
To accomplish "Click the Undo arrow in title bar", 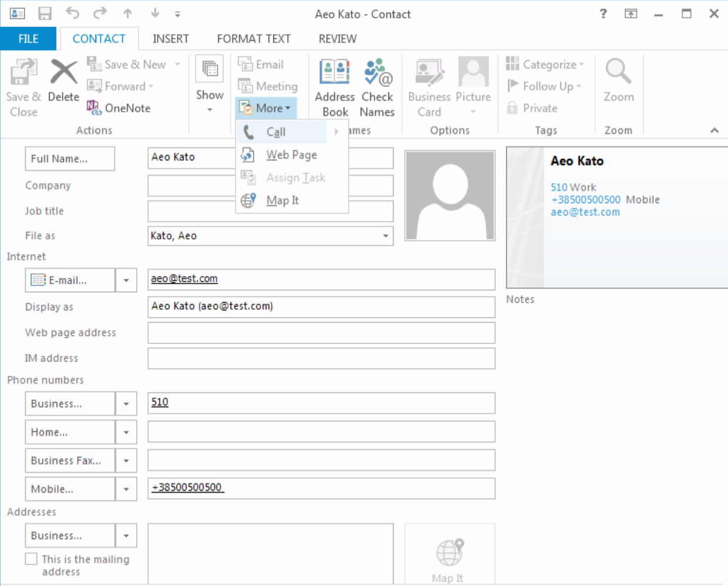I will tap(72, 14).
